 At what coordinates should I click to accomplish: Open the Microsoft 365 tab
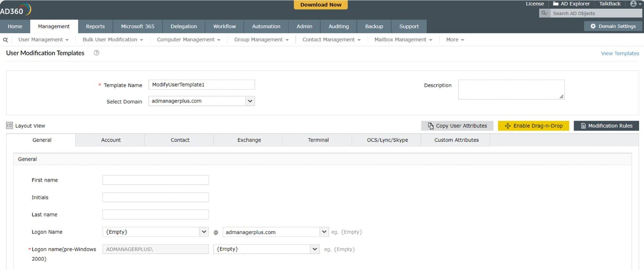[138, 26]
